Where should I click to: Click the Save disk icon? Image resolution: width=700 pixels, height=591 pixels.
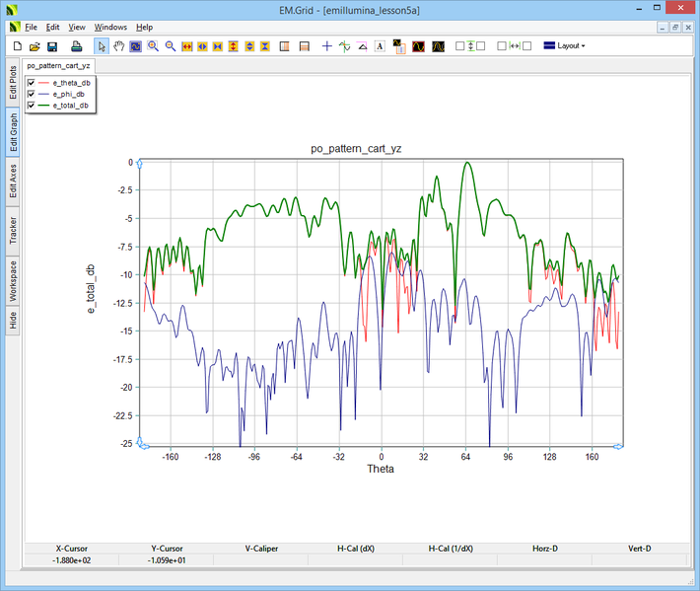tap(52, 46)
